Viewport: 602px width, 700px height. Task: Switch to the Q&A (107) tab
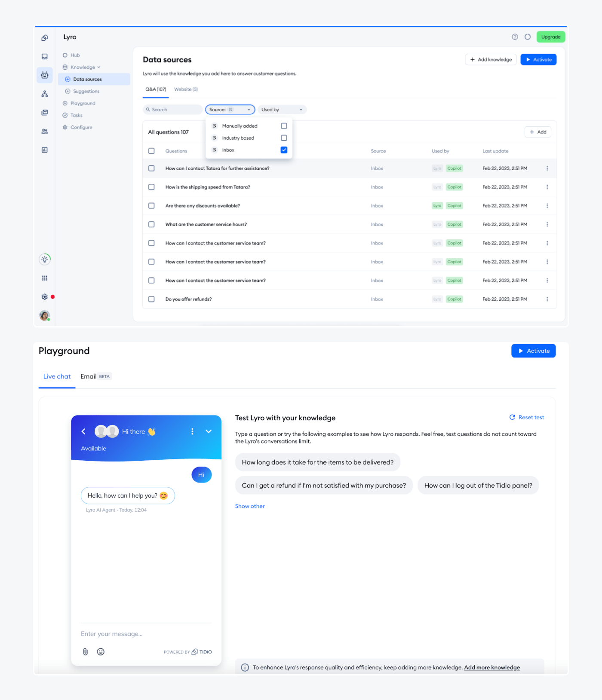click(x=156, y=89)
